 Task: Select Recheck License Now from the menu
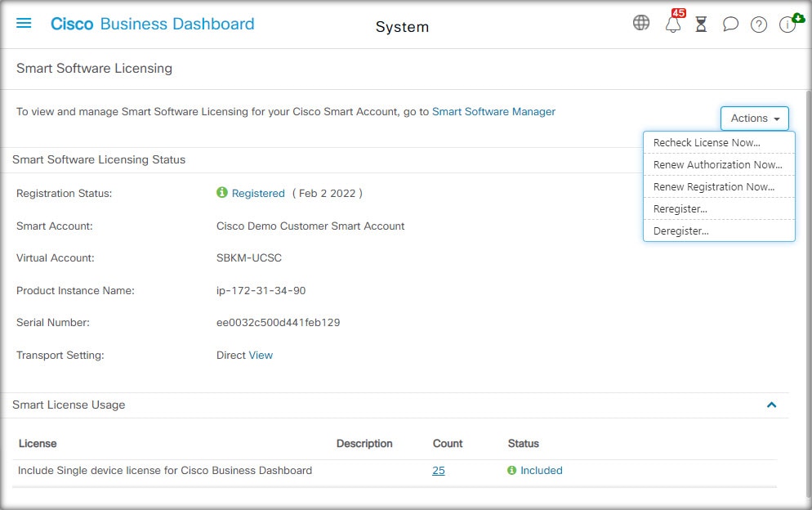click(x=707, y=142)
